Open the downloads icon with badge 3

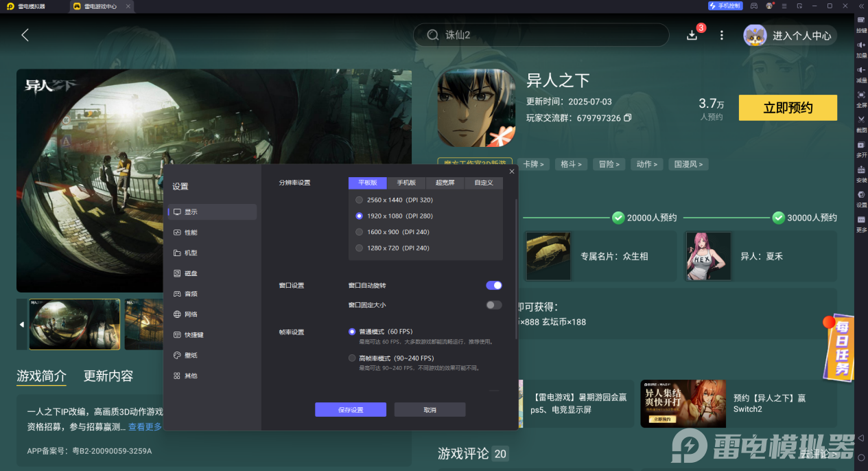pos(692,35)
